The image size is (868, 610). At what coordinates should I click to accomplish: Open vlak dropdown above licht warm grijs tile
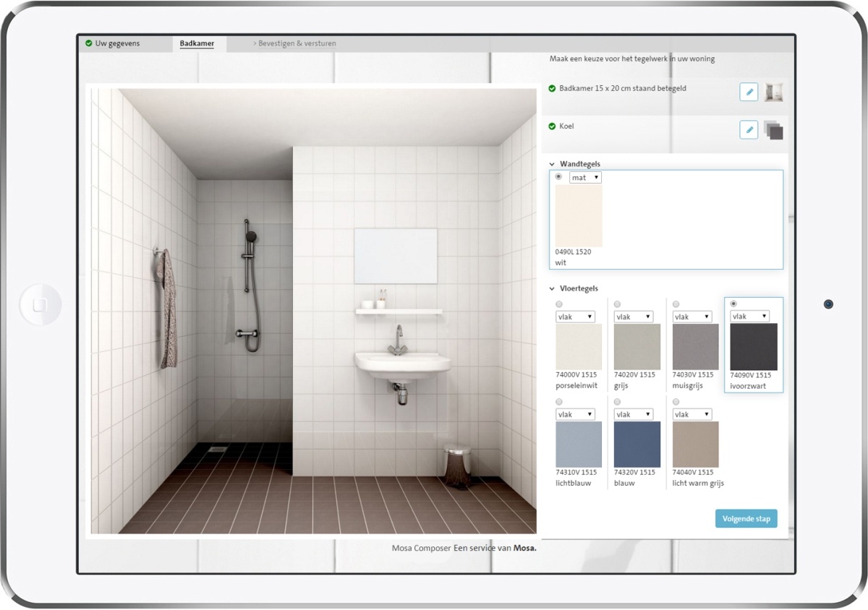(692, 414)
